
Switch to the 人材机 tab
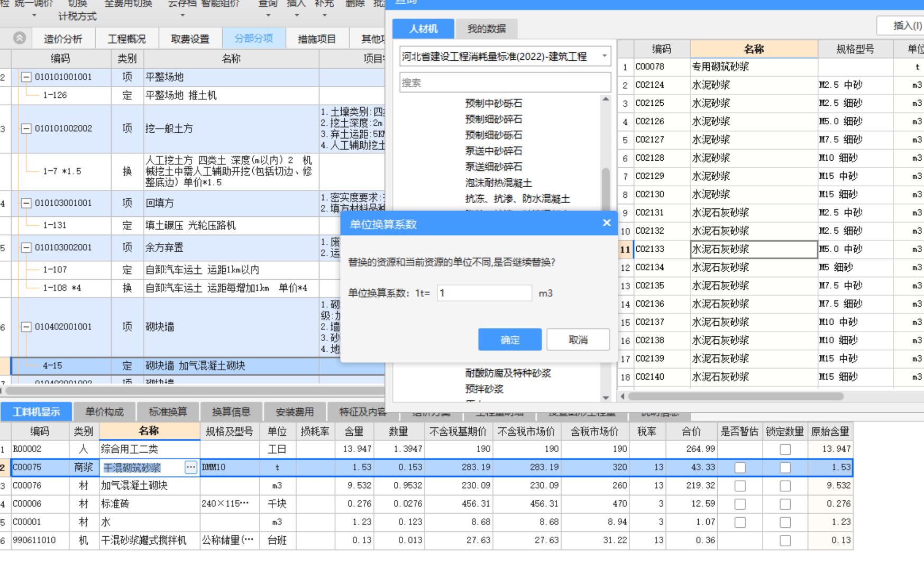(x=423, y=29)
